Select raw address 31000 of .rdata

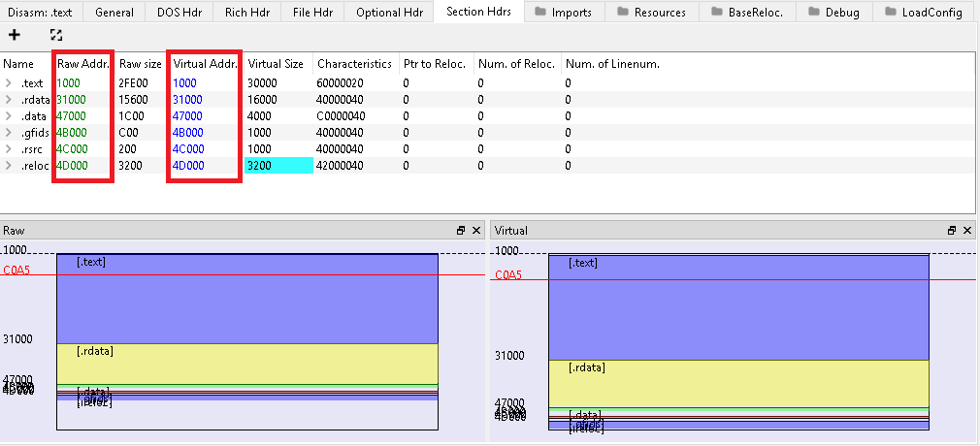tap(71, 99)
